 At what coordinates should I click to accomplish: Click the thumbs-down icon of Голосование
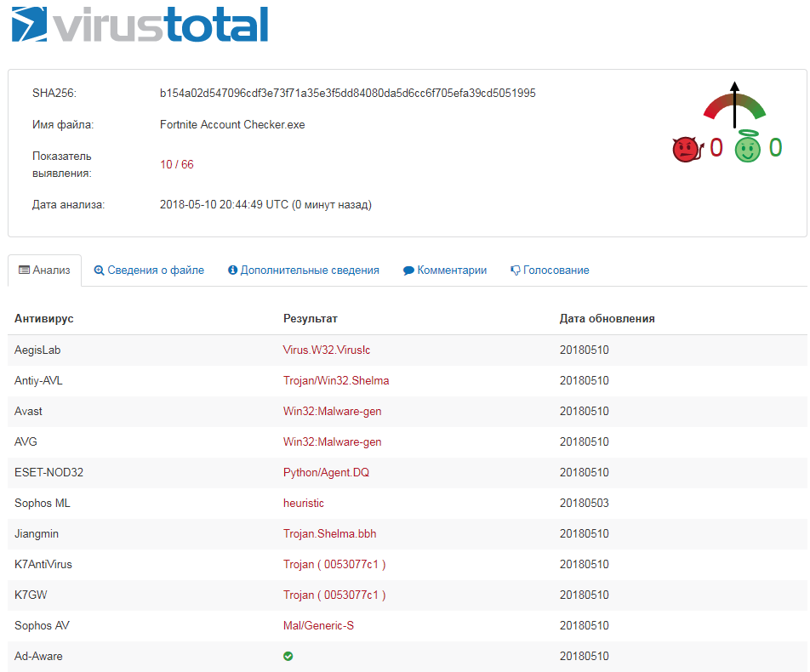515,271
